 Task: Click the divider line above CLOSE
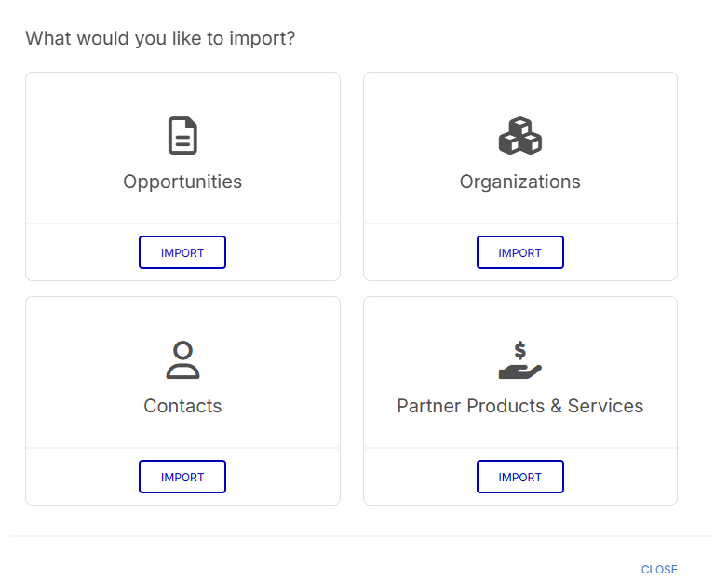coord(363,536)
